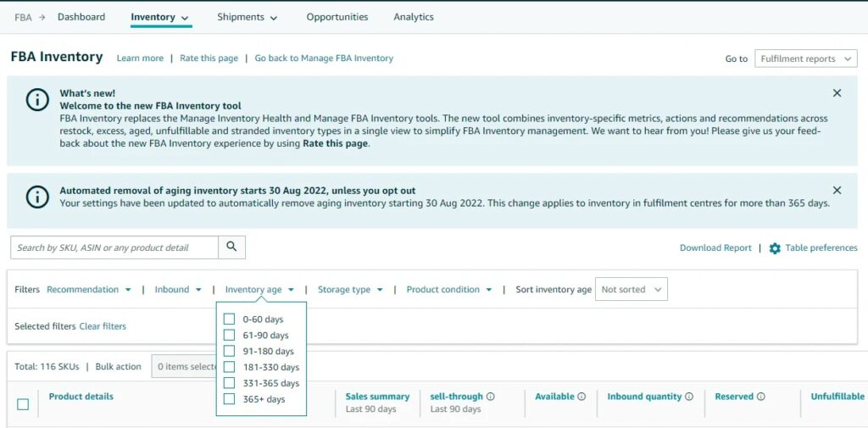
Task: Click the search magnifier icon button
Action: click(x=231, y=247)
